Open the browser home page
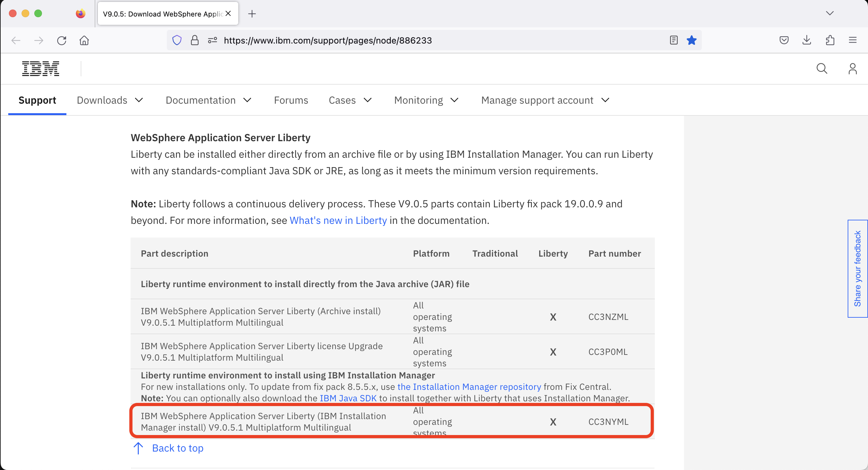868x470 pixels. point(84,40)
